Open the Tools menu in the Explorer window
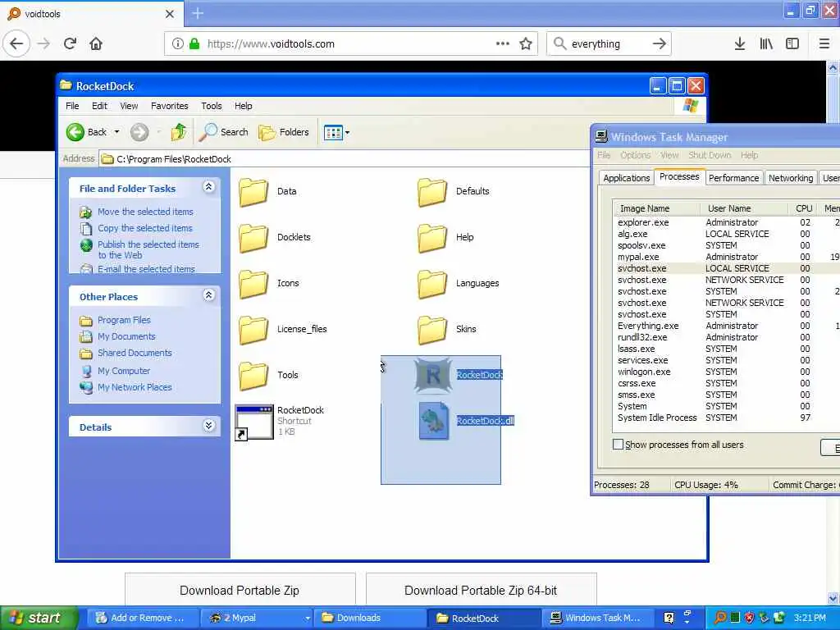Viewport: 840px width, 630px height. point(211,106)
